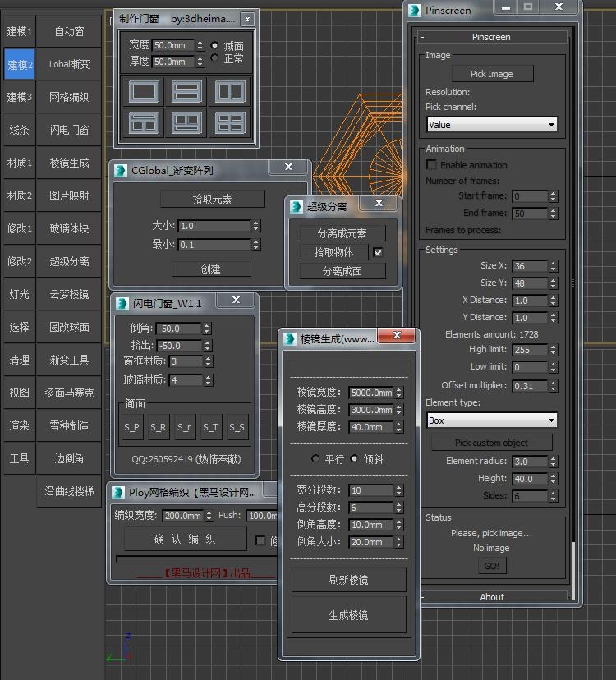Click the 闪电门窗_W1.1 window title icon

tap(122, 304)
